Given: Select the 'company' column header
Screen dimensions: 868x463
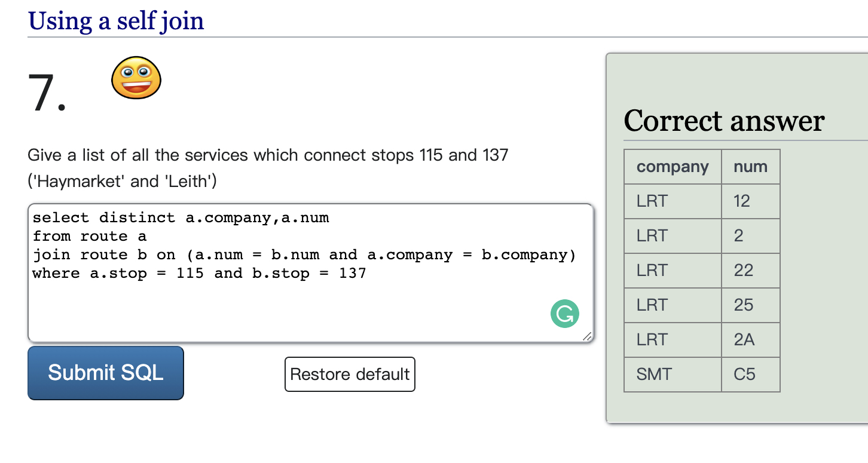Looking at the screenshot, I should (673, 167).
